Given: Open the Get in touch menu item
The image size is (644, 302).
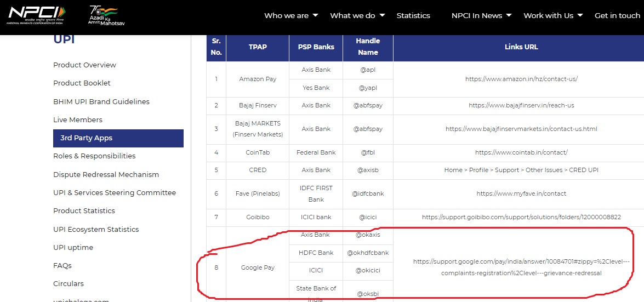Looking at the screenshot, I should tap(617, 15).
